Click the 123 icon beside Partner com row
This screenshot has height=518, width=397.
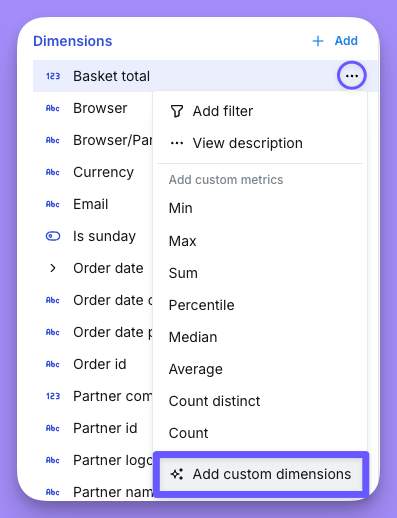click(x=53, y=396)
